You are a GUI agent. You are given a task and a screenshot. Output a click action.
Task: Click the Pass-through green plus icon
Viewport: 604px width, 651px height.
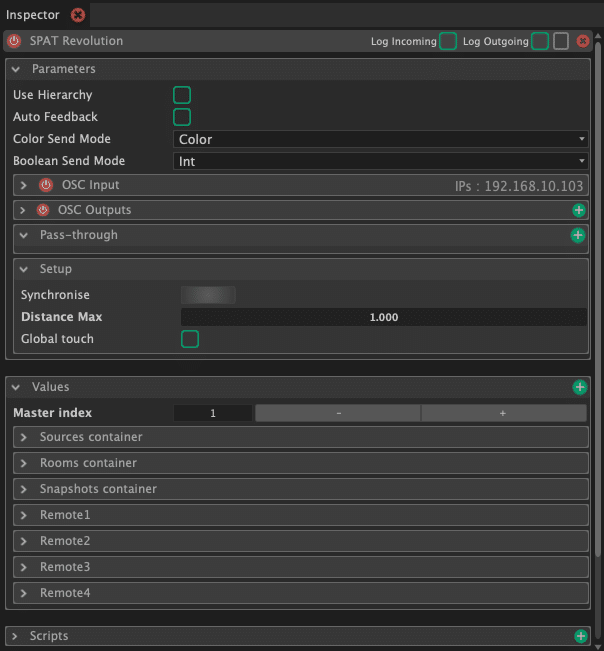[577, 235]
